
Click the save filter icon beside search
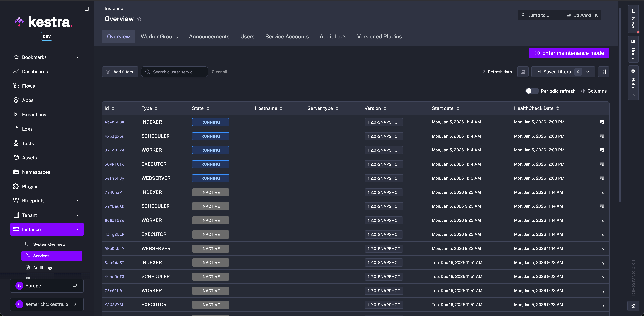(523, 72)
